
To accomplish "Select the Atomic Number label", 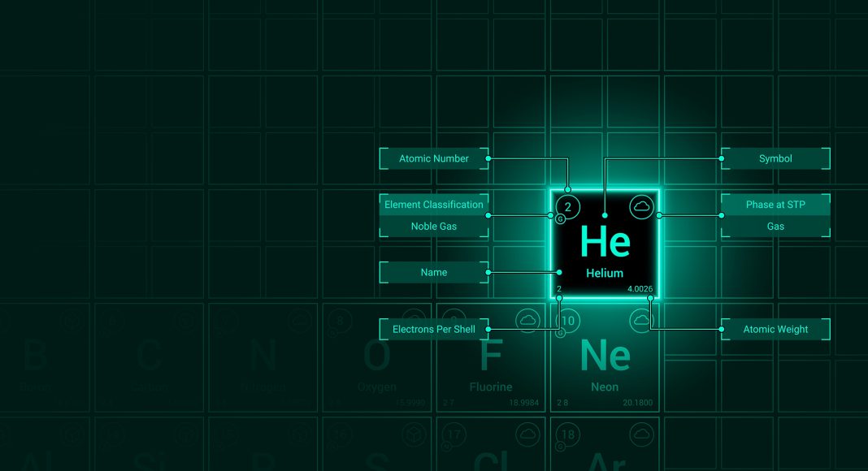I will pos(434,158).
